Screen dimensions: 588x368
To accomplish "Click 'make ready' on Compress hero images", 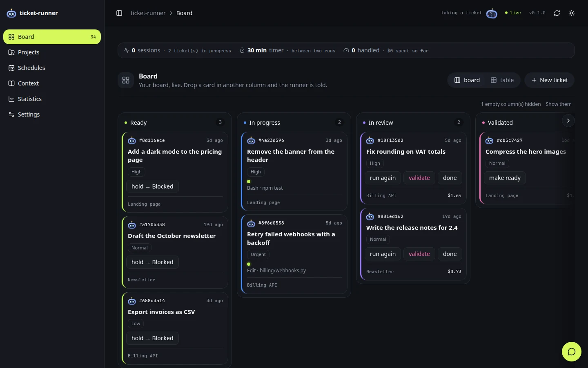I will coord(505,178).
